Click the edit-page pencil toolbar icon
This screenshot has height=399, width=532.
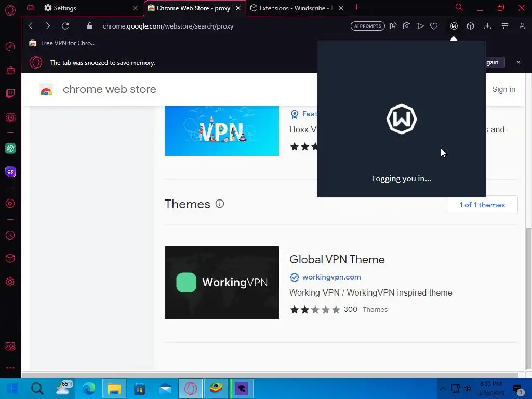tap(393, 26)
